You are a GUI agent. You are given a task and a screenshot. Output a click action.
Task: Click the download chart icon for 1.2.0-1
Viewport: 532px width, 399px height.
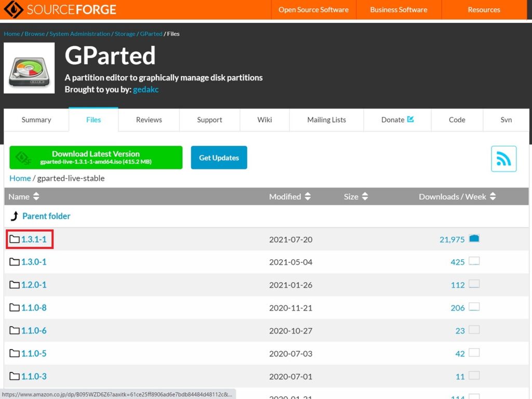pyautogui.click(x=474, y=284)
